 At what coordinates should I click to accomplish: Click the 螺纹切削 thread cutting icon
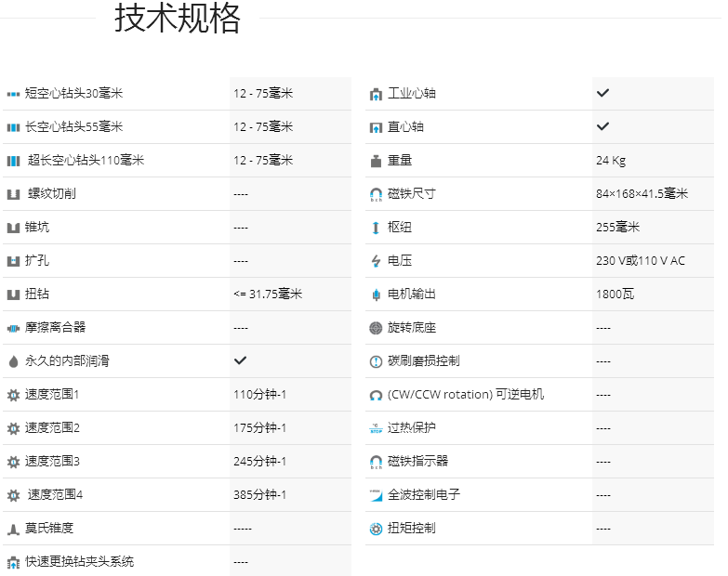coord(13,194)
